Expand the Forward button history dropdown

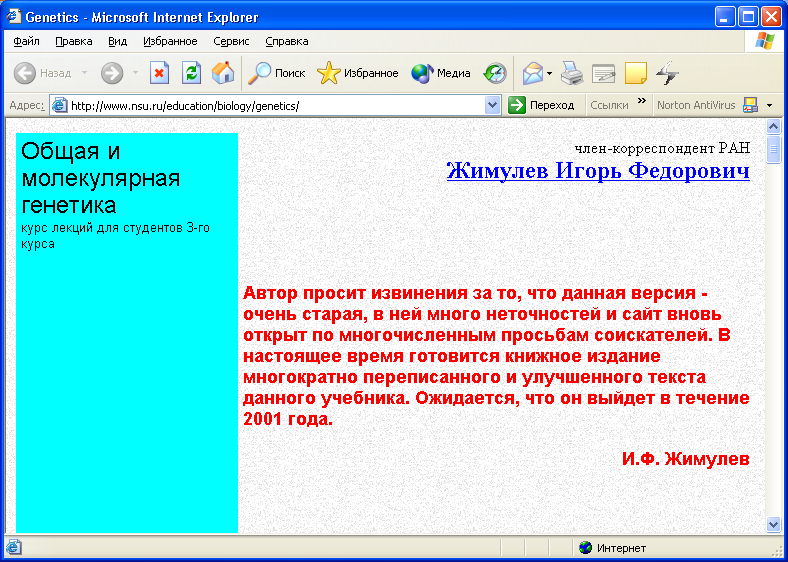coord(135,73)
